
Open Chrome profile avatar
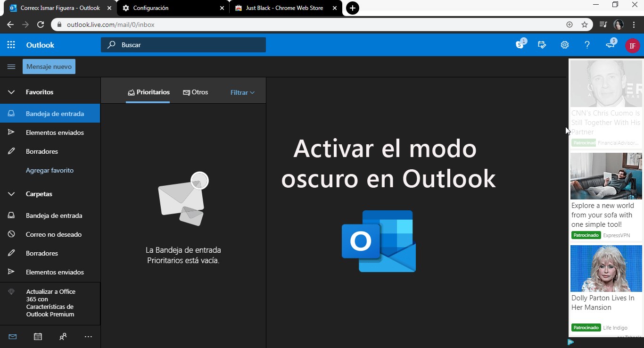pos(619,25)
